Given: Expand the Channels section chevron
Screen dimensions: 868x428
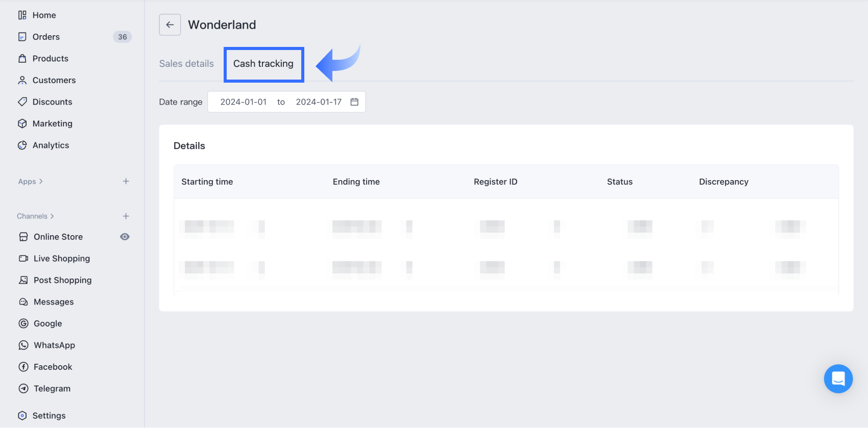Looking at the screenshot, I should pyautogui.click(x=52, y=216).
